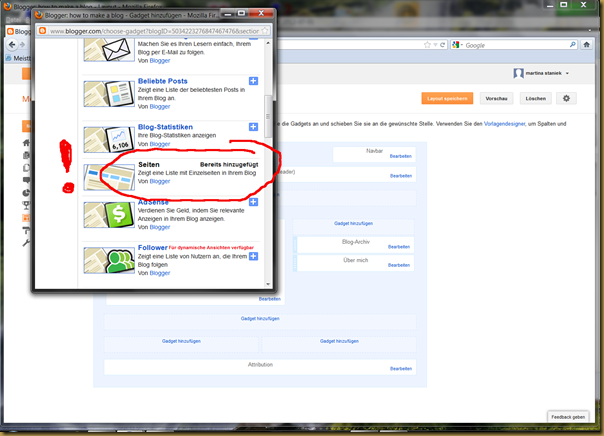Click the Über mich gadget box
This screenshot has width=604, height=436.
(x=355, y=263)
